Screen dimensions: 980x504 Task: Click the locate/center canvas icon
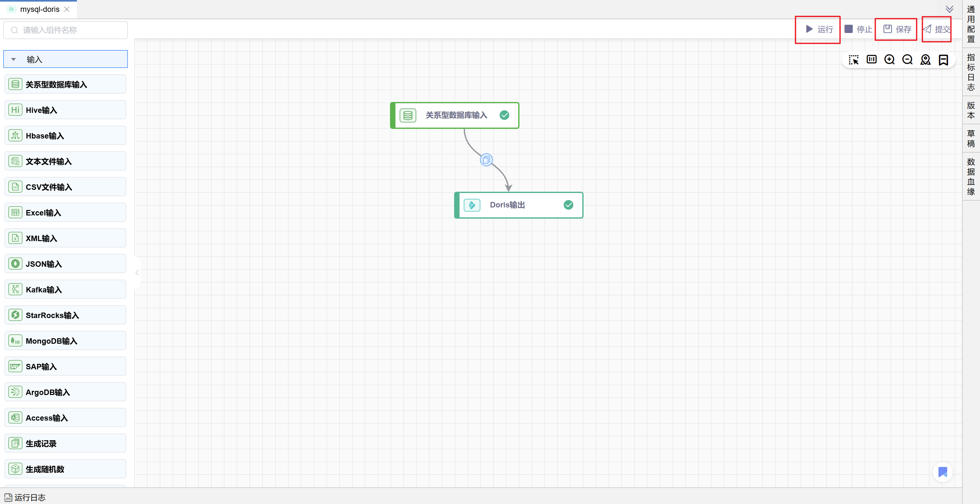pyautogui.click(x=925, y=60)
